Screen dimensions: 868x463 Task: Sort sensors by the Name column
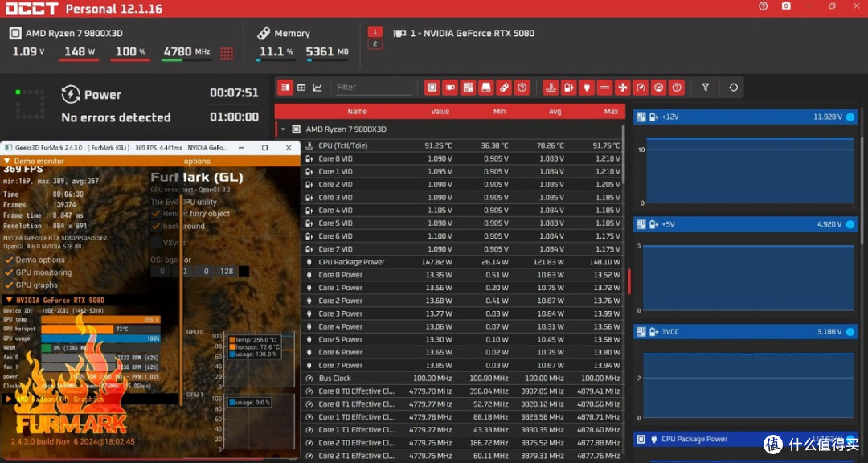coord(357,111)
